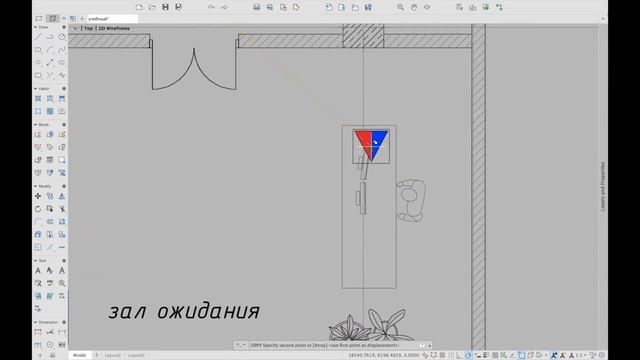Collapse the Text tool section
Image resolution: width=640 pixels, height=360 pixels.
(x=36, y=260)
